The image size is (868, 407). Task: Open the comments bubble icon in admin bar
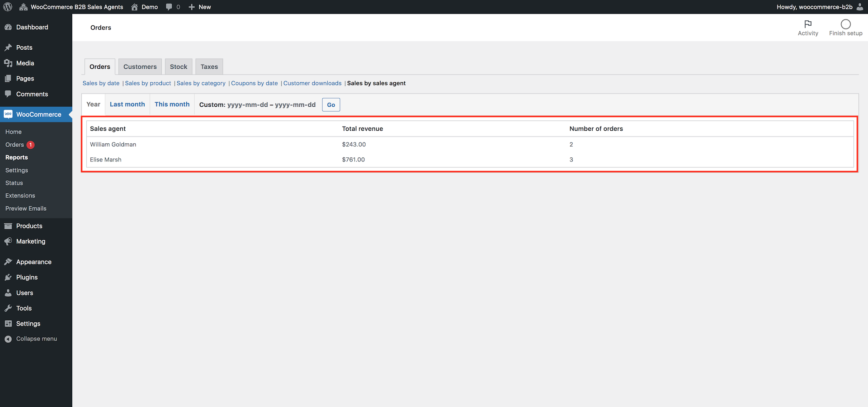point(169,7)
